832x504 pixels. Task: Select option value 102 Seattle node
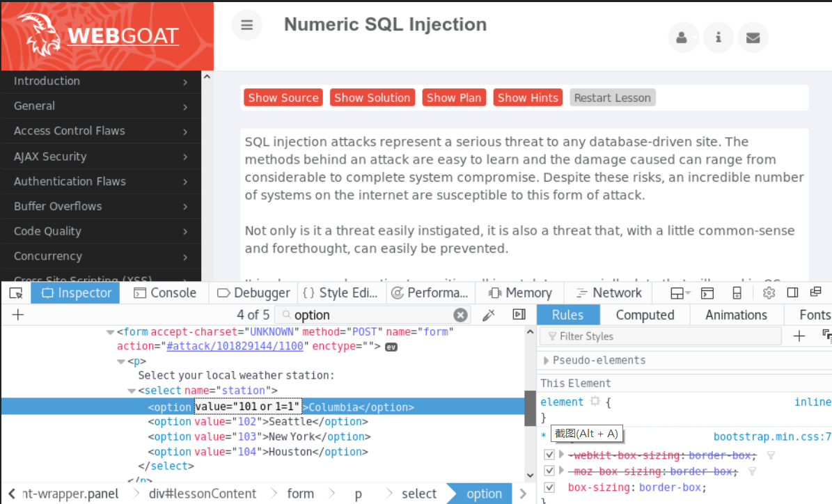click(x=258, y=422)
